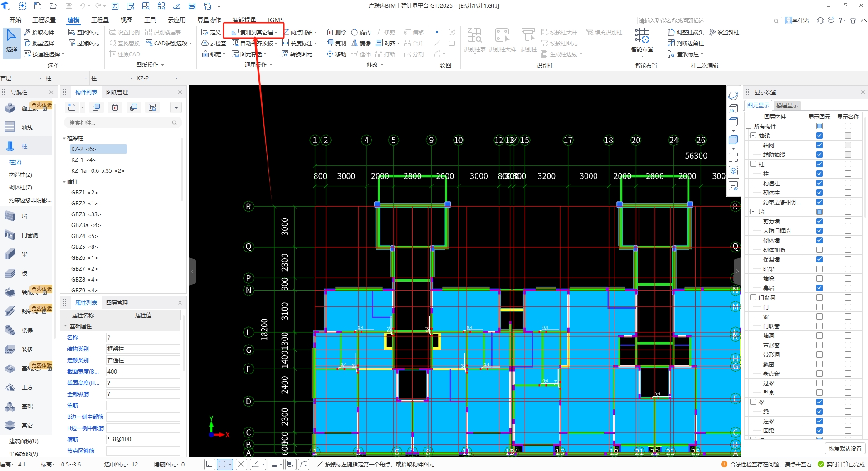Click 复制 in the 修改 group
The height and width of the screenshot is (471, 868).
336,43
